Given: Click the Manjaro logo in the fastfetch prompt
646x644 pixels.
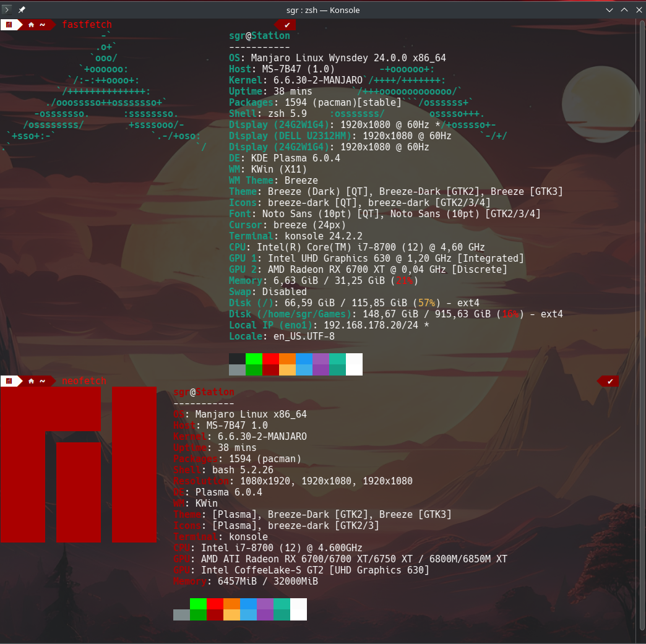Looking at the screenshot, I should (11, 25).
